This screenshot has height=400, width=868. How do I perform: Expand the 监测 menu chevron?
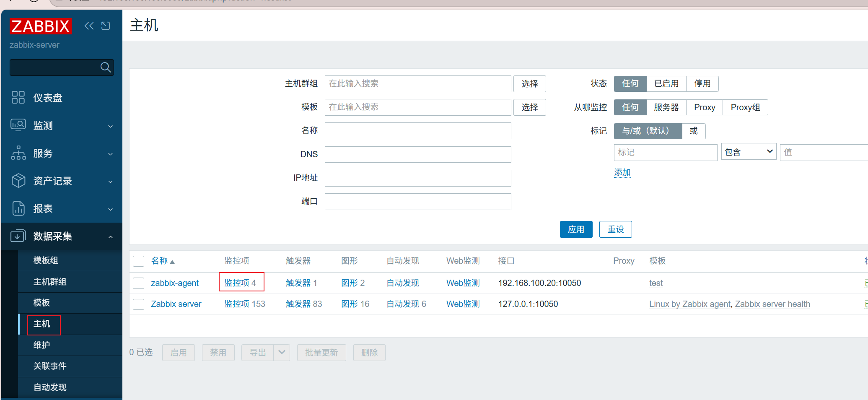111,126
